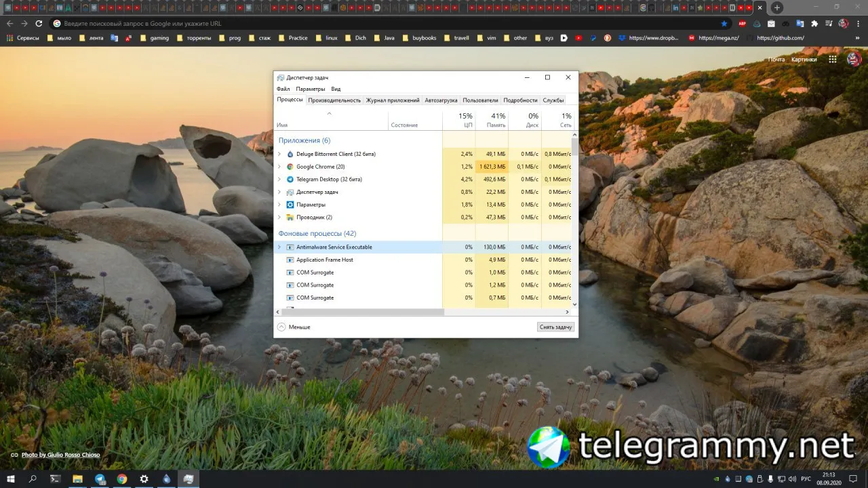Open the Google Translate extension icon
868x488 pixels.
pos(800,23)
